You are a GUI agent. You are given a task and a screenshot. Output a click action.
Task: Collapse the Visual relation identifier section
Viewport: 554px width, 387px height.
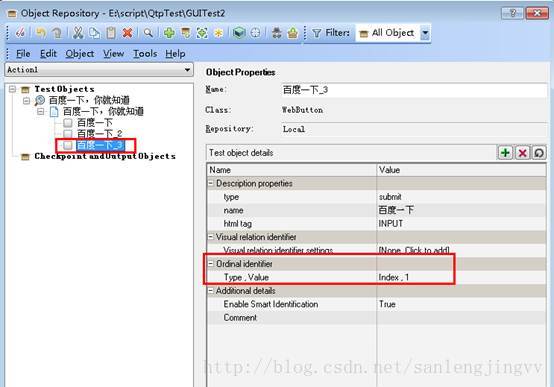coord(211,237)
